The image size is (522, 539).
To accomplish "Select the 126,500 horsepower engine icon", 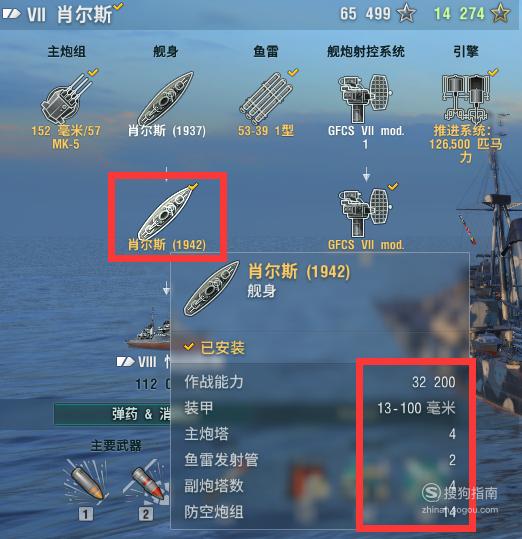I will (x=466, y=98).
